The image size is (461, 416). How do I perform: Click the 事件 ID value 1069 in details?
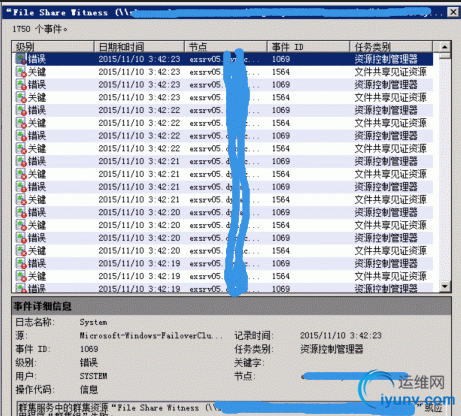(x=89, y=349)
